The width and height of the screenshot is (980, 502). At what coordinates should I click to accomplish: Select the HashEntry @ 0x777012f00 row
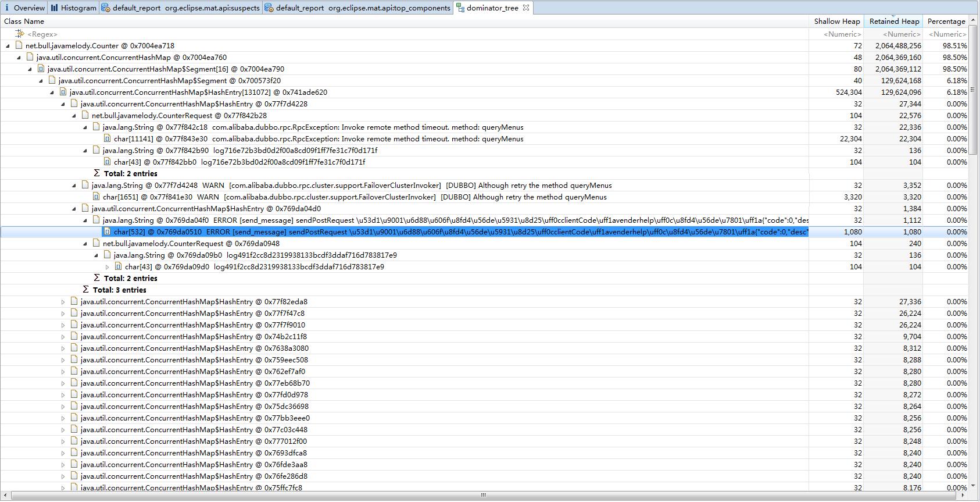point(484,441)
